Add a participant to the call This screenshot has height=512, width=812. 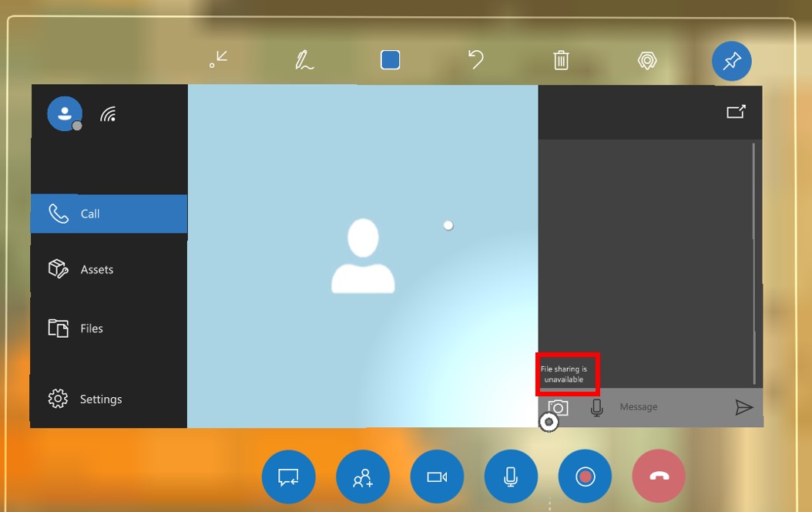pos(362,477)
